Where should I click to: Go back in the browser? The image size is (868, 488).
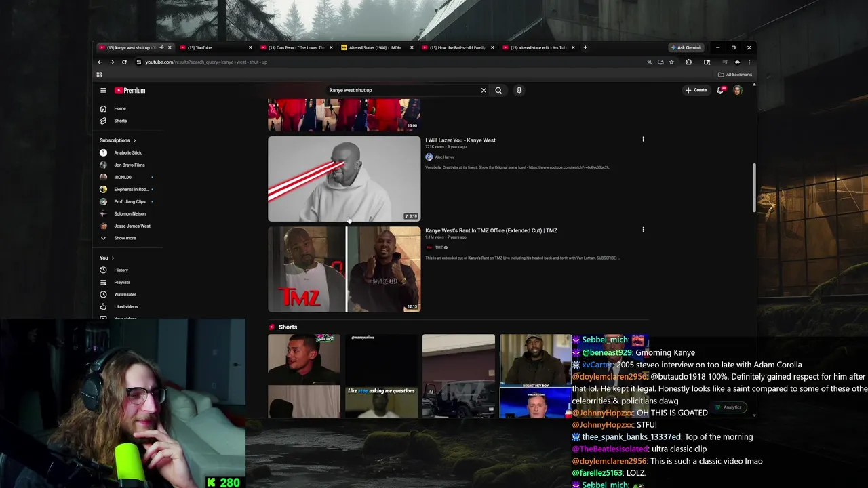tap(100, 62)
